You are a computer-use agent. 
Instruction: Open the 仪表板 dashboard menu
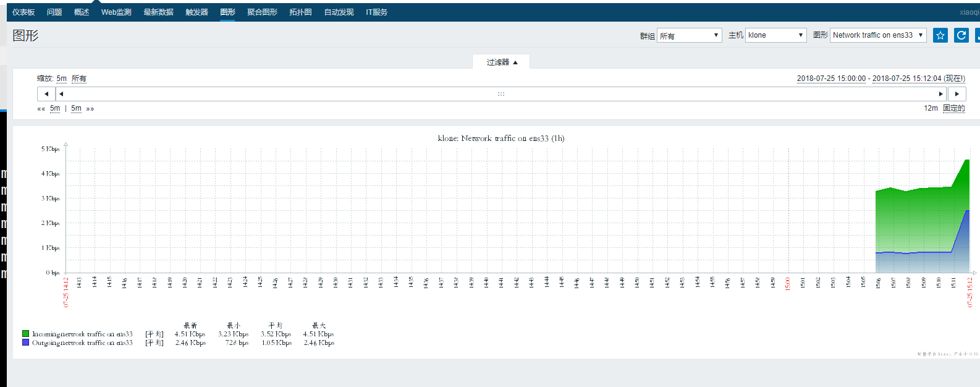[x=23, y=12]
